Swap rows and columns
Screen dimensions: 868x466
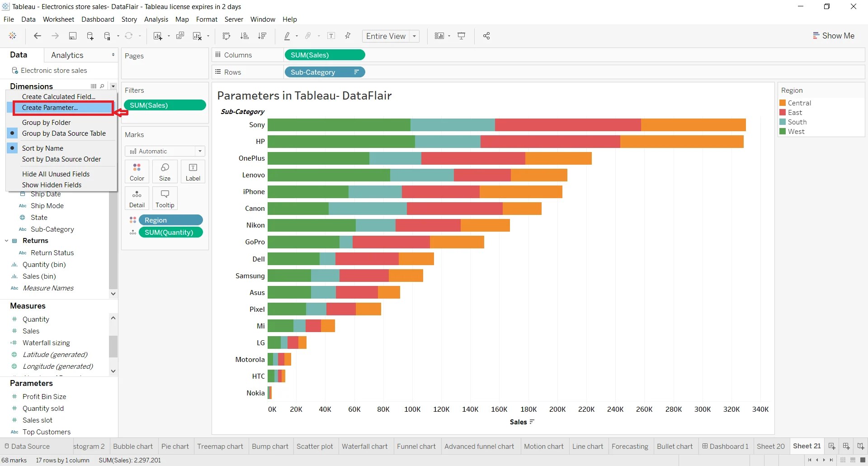point(226,36)
